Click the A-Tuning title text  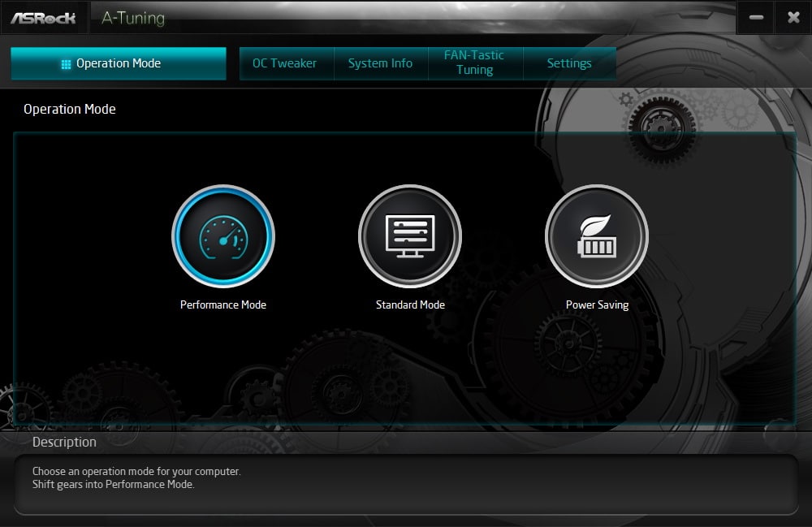pyautogui.click(x=133, y=18)
